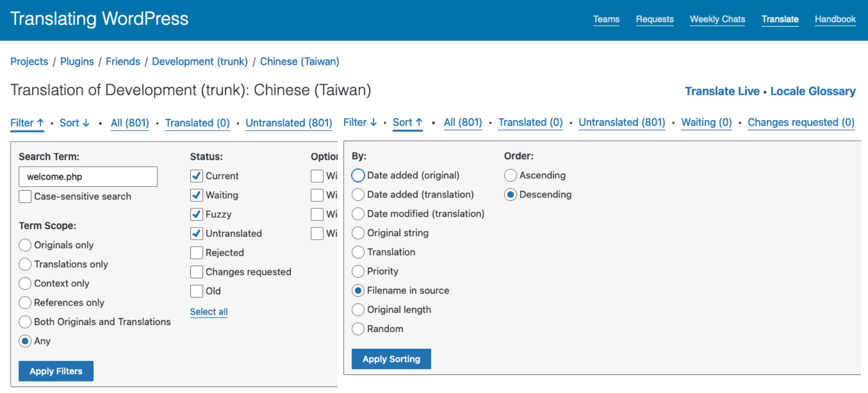The width and height of the screenshot is (868, 393).
Task: Uncheck the Current status checkbox
Action: [196, 176]
